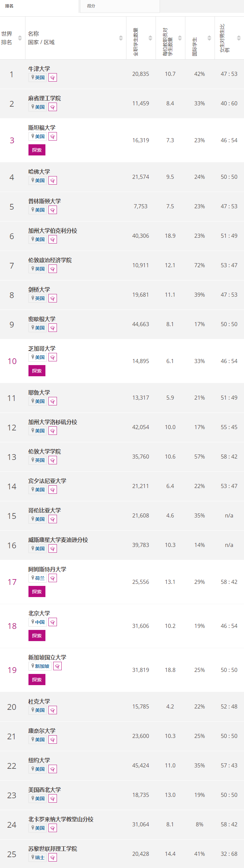The height and width of the screenshot is (868, 244).
Task: Click the graduation cap icon under 耶鲁大学
Action: (x=53, y=401)
